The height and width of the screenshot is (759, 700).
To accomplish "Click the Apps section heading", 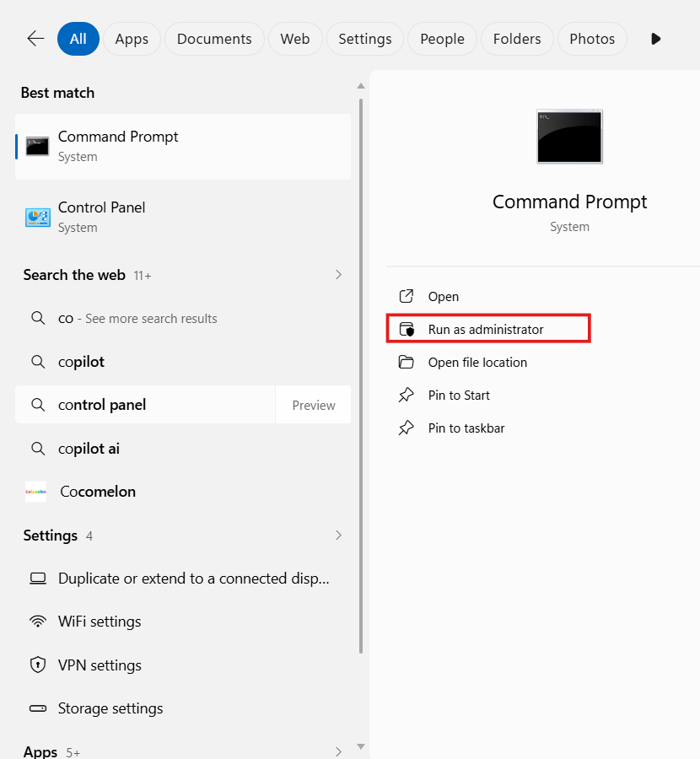I will click(x=40, y=751).
